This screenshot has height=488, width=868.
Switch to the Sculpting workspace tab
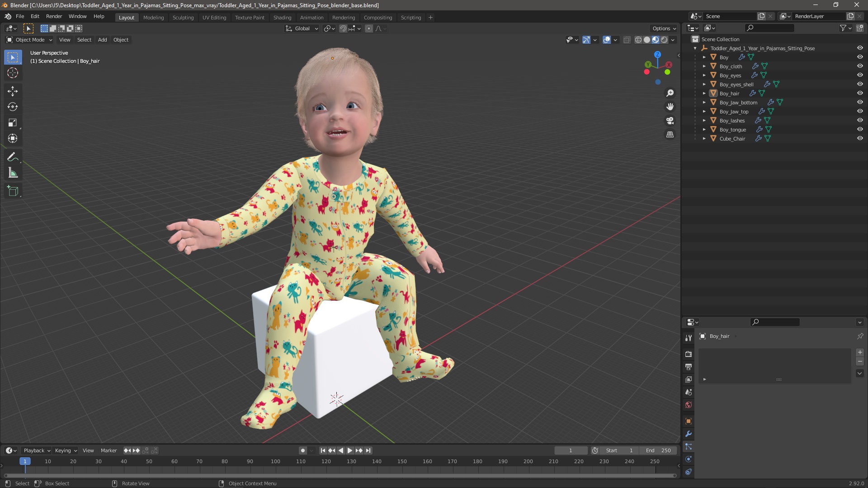pos(183,18)
